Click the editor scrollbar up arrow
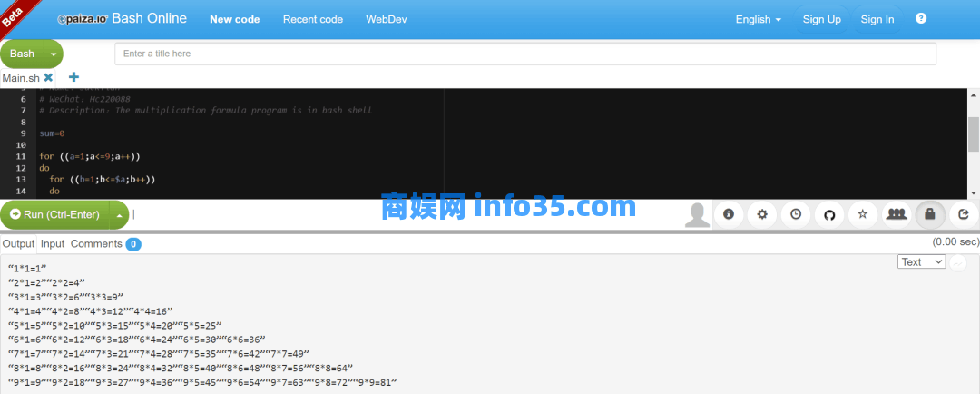The width and height of the screenshot is (980, 394). [973, 94]
